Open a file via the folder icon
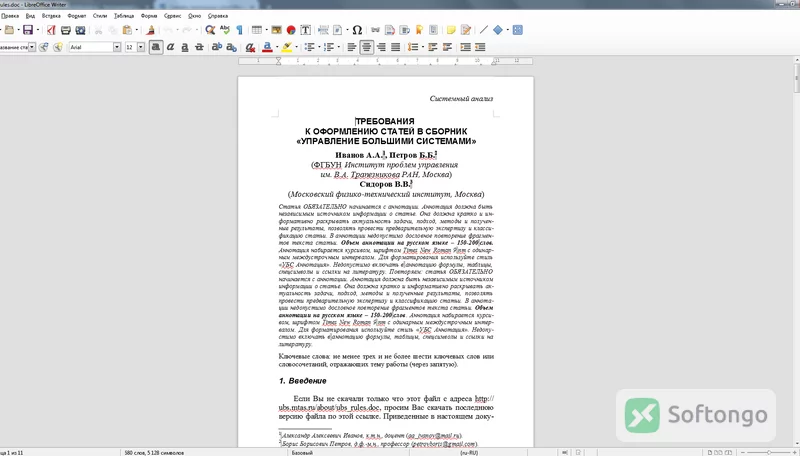The image size is (800, 456). tap(9, 30)
